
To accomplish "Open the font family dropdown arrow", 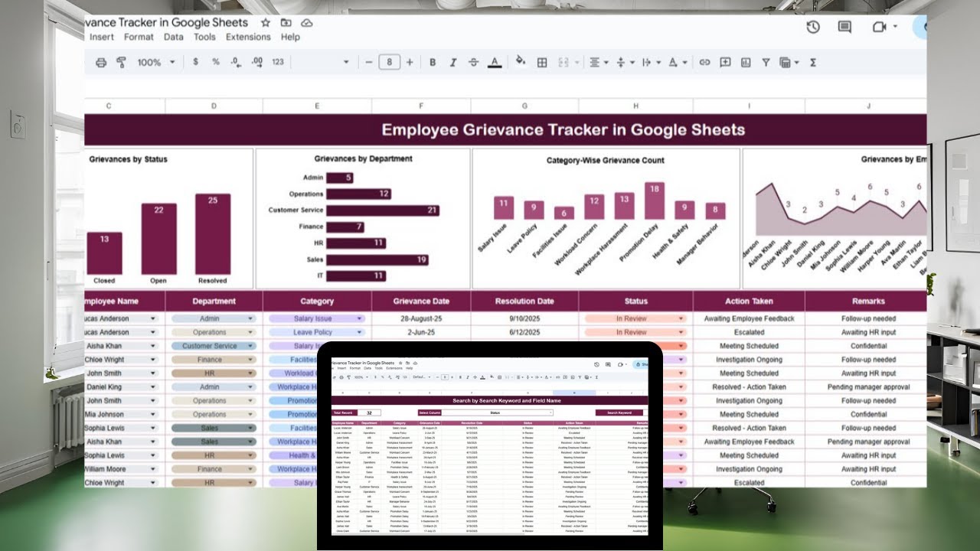I will pyautogui.click(x=346, y=63).
